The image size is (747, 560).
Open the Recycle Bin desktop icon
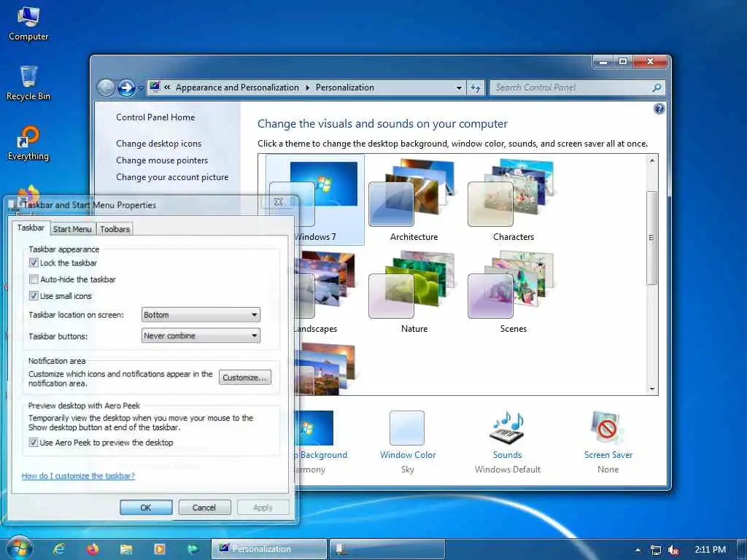point(28,83)
